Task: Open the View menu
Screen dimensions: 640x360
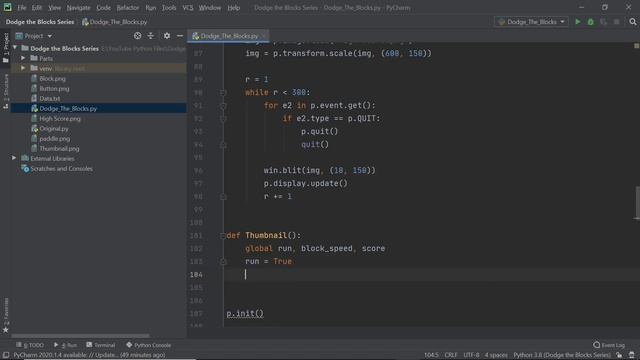Action: (x=54, y=8)
